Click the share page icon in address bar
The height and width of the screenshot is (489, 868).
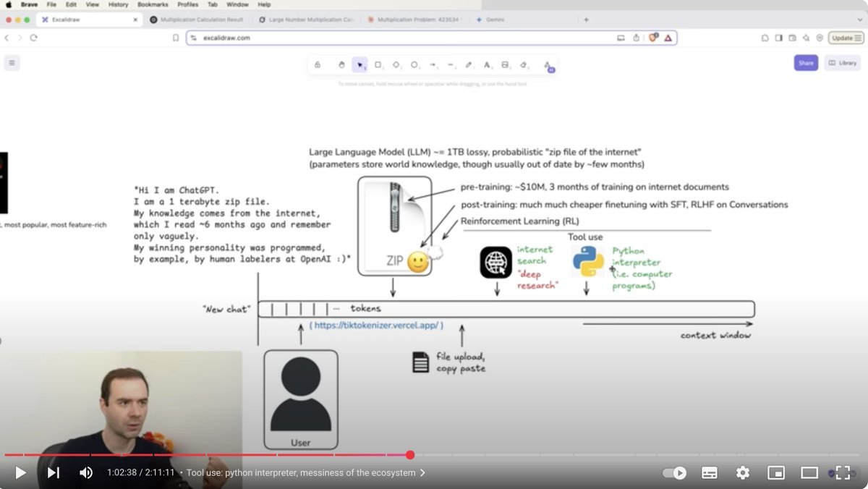pos(637,38)
